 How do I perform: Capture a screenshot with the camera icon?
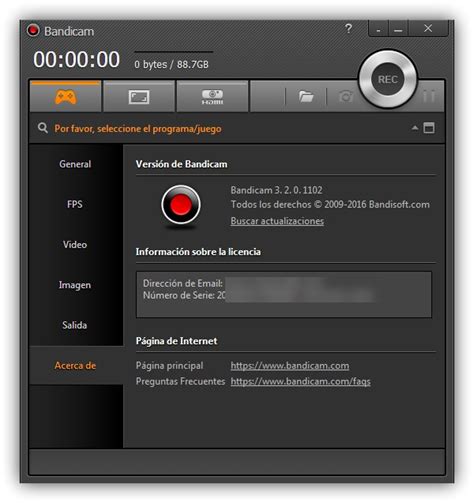click(x=346, y=97)
